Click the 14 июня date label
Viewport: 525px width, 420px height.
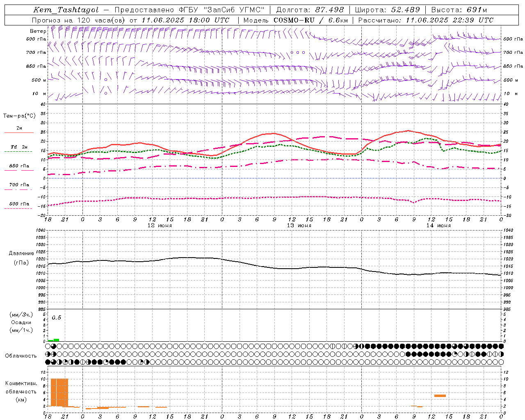[x=438, y=226]
